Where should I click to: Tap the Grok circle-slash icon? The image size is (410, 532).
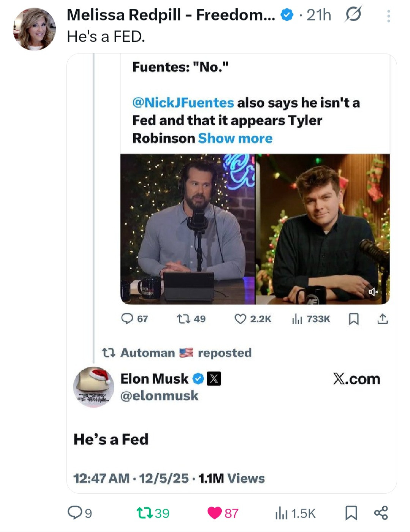[x=353, y=15]
